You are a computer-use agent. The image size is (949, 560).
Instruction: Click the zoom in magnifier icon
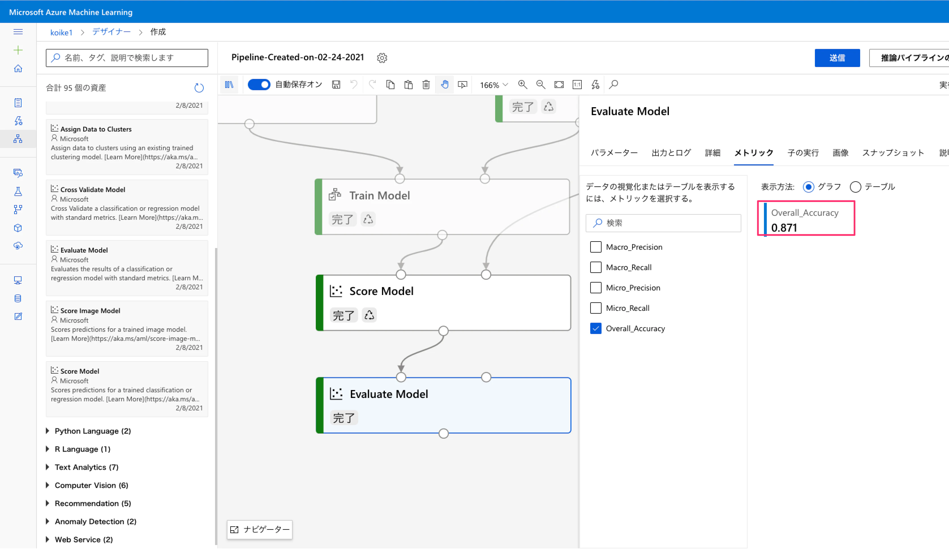click(522, 85)
